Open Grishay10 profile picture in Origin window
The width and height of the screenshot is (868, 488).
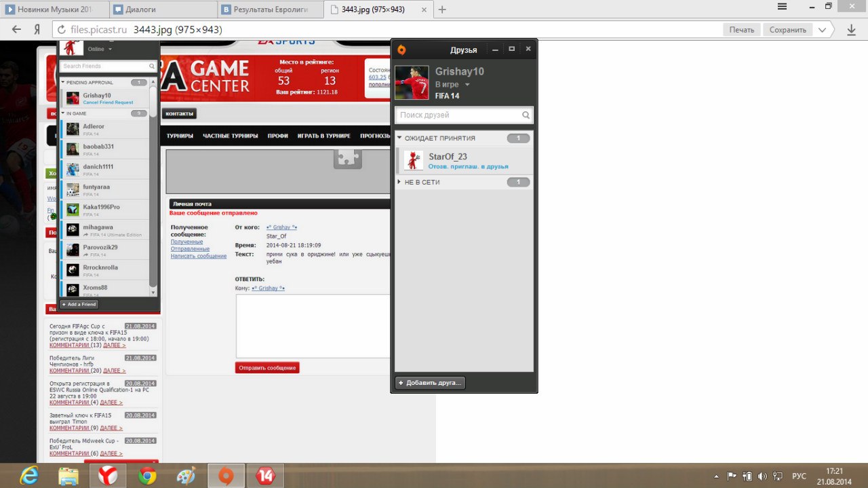(412, 83)
